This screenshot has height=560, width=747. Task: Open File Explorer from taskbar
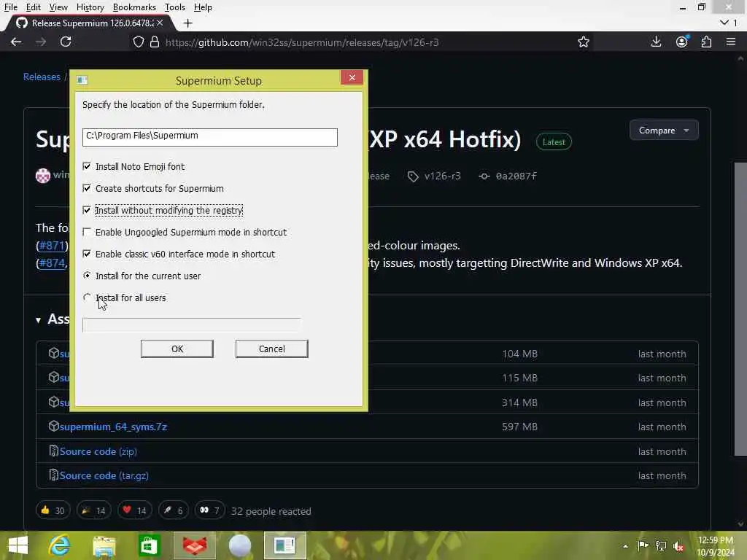coord(104,545)
